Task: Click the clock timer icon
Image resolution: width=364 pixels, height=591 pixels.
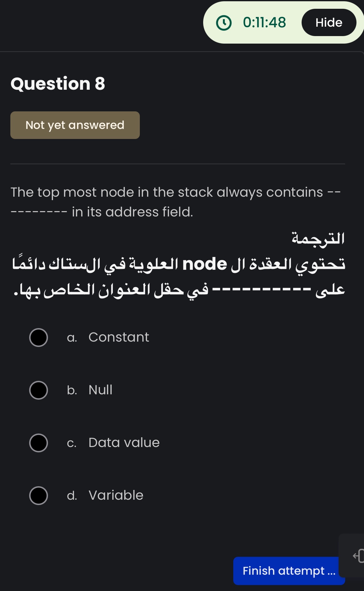Action: point(224,22)
